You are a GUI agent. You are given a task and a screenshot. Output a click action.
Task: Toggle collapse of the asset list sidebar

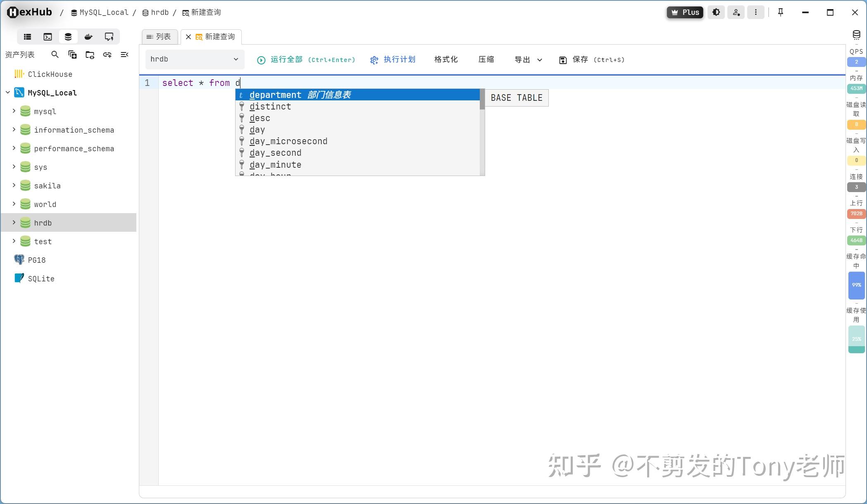[124, 55]
